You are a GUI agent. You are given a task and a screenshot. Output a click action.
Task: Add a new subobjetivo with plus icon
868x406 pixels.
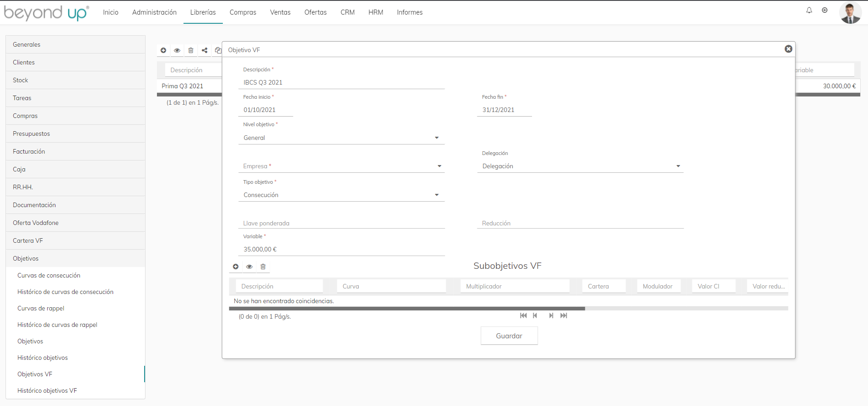point(236,267)
